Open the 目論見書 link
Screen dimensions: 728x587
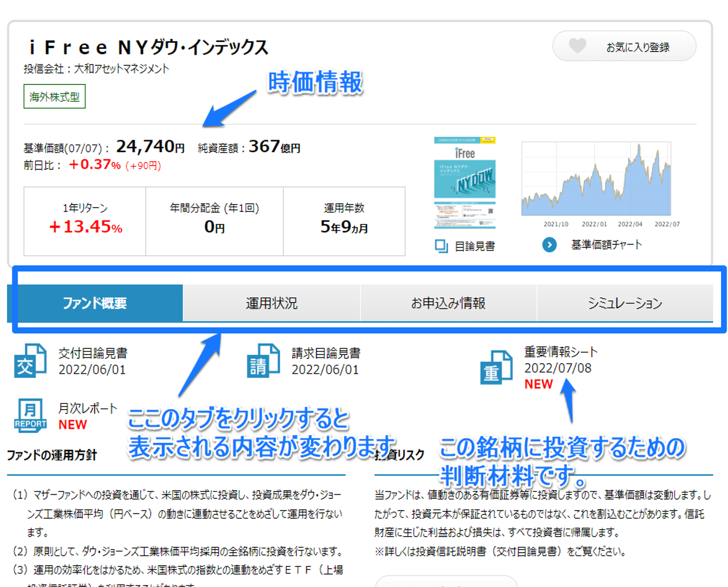pos(475,246)
